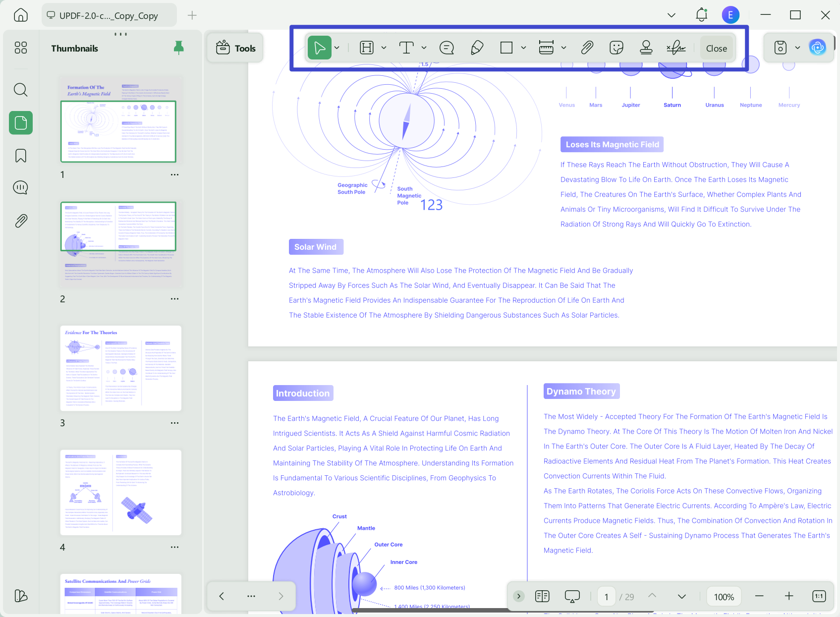Screen dimensions: 840x617
Task: Select page 2 thumbnail
Action: tap(121, 244)
